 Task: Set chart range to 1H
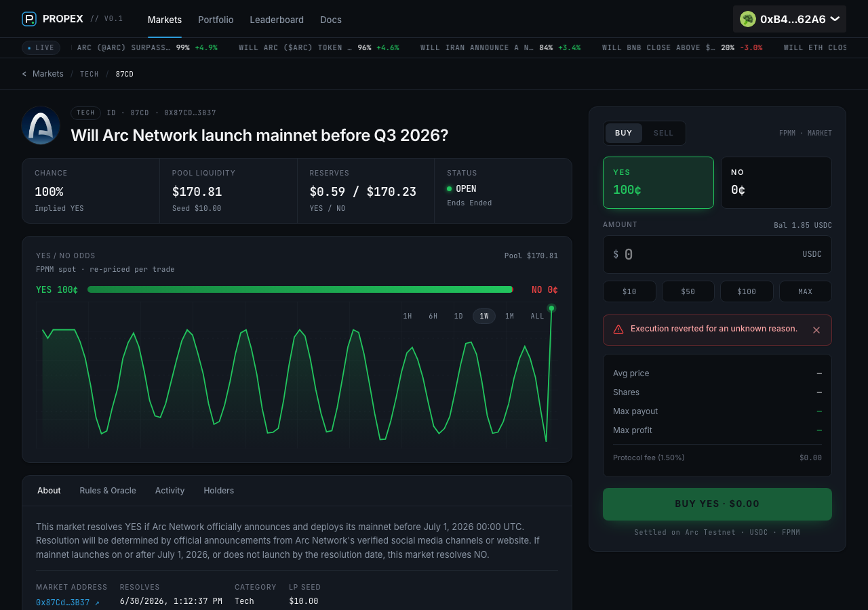(408, 317)
